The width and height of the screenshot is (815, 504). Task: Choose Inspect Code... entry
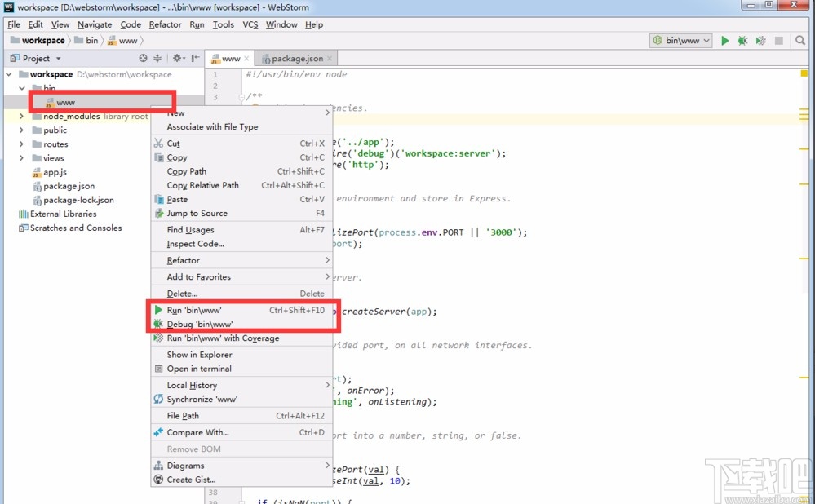point(241,244)
